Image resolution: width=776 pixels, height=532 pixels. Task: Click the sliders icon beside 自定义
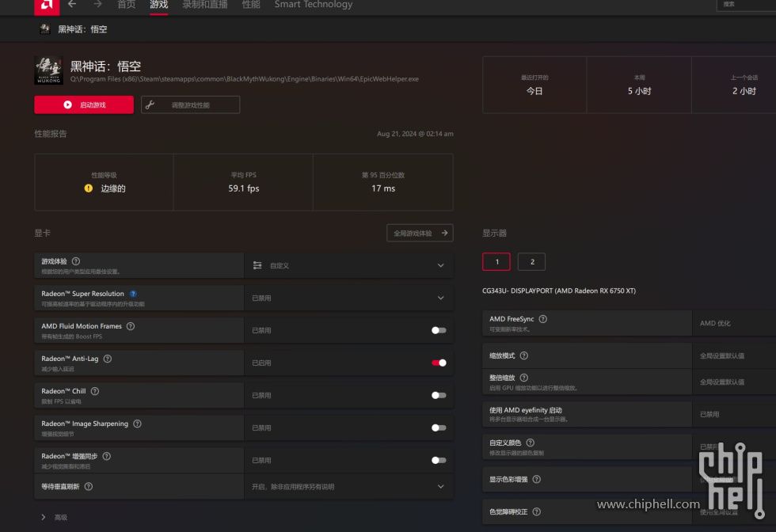click(x=257, y=266)
